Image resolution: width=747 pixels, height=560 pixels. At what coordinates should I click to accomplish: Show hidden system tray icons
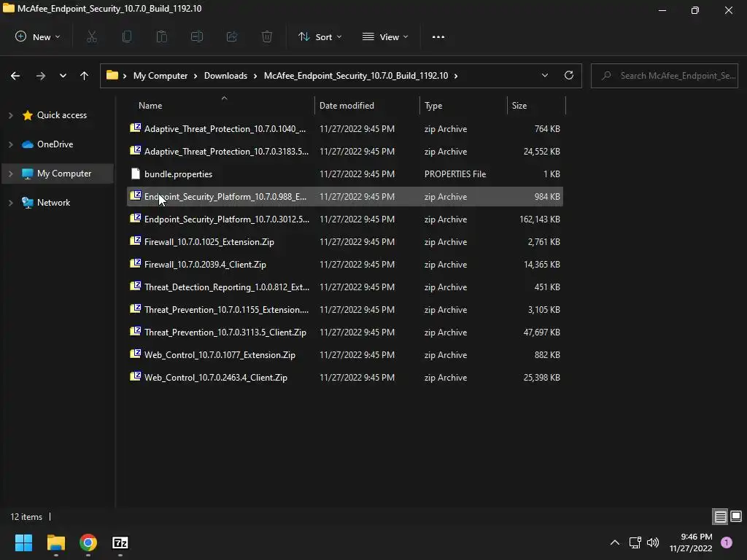click(x=614, y=542)
